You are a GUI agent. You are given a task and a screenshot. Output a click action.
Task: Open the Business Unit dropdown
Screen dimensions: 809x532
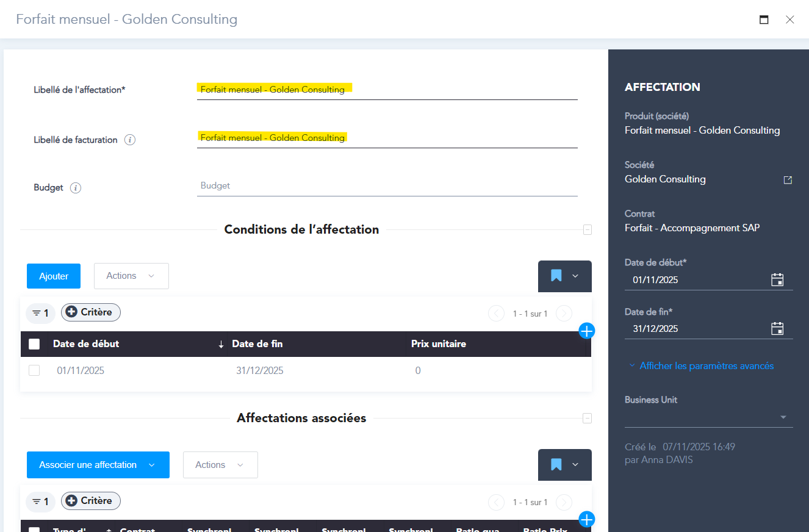783,417
